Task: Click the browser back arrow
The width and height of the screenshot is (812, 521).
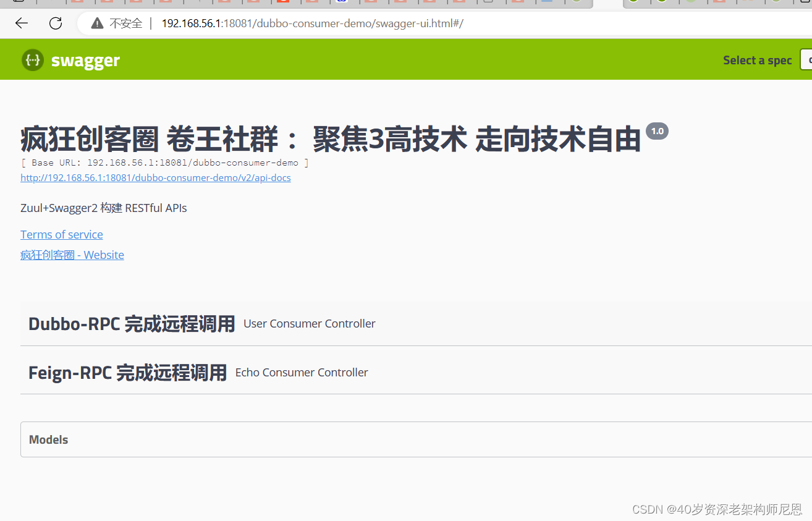Action: (x=22, y=23)
